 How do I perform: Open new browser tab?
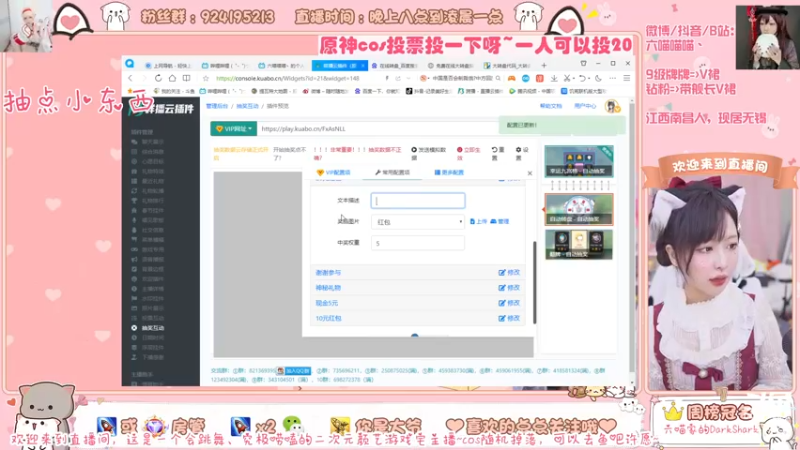(x=544, y=65)
